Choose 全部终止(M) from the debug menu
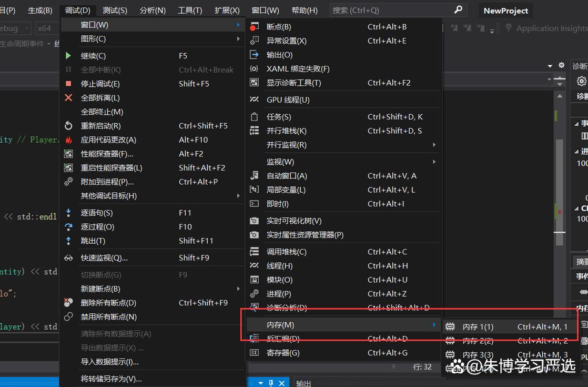Viewport: 588px width, 387px height. tap(153, 112)
